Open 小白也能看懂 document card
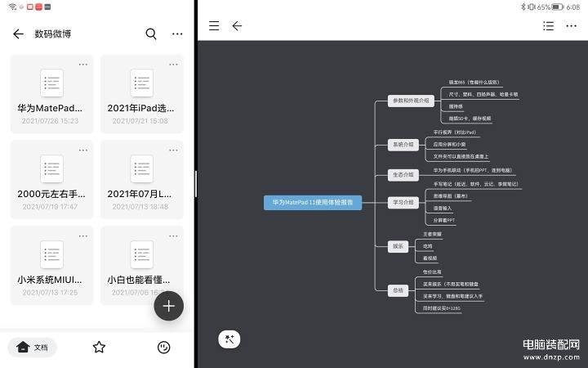The height and width of the screenshot is (368, 588). click(x=142, y=265)
